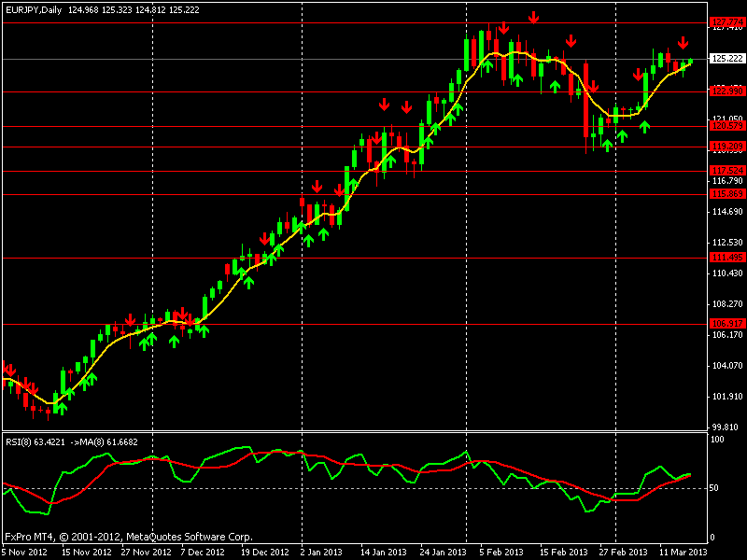The image size is (747, 560).
Task: Select the 111.495 red price level label
Action: pos(727,258)
